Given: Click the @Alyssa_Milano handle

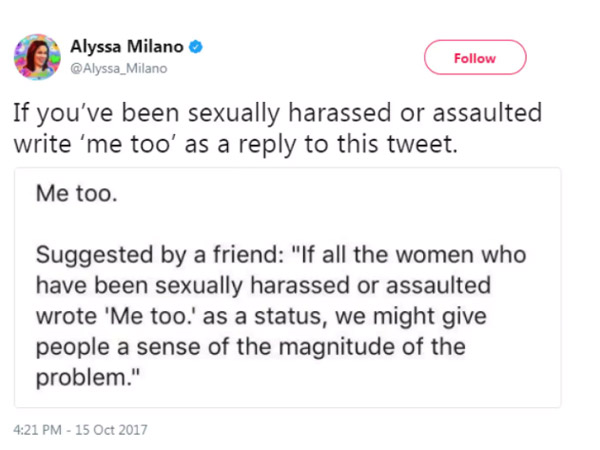Looking at the screenshot, I should coord(118,68).
